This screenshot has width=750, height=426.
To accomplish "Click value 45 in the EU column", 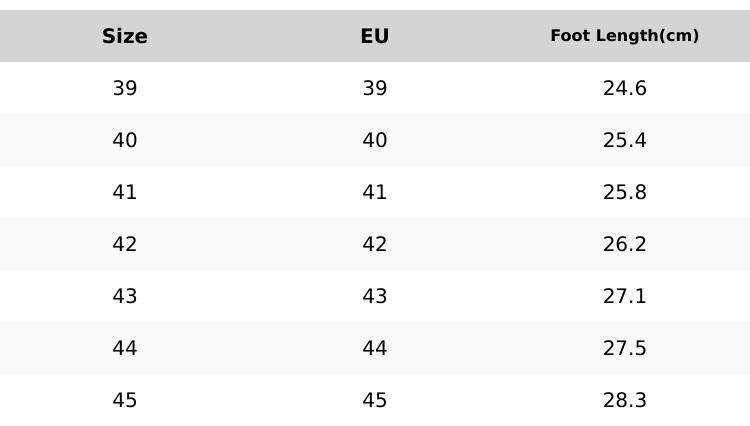I will click(x=375, y=400).
